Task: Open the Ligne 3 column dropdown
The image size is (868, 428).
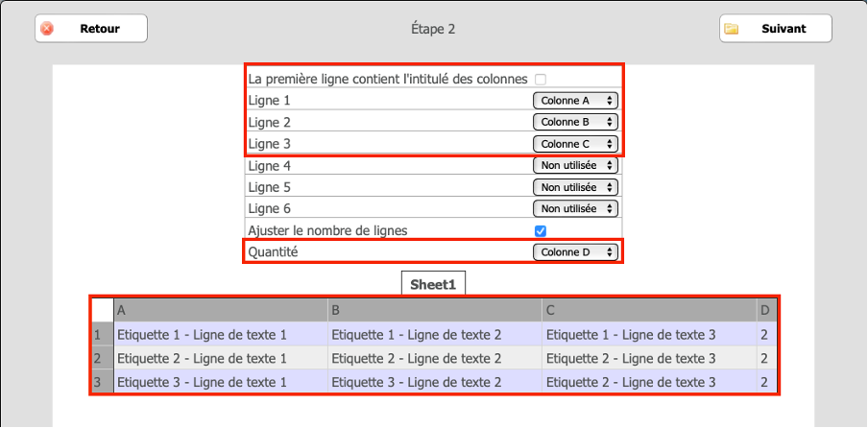Action: [x=575, y=144]
